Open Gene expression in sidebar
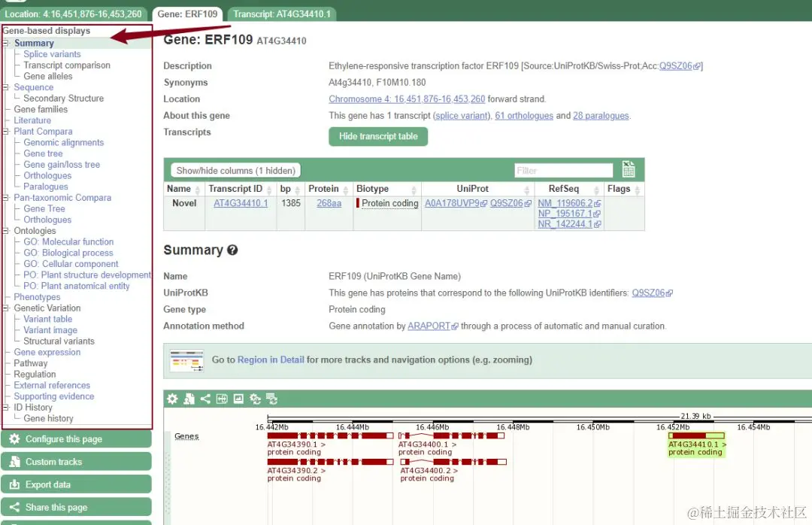Viewport: 812px width, 525px height. click(x=47, y=353)
